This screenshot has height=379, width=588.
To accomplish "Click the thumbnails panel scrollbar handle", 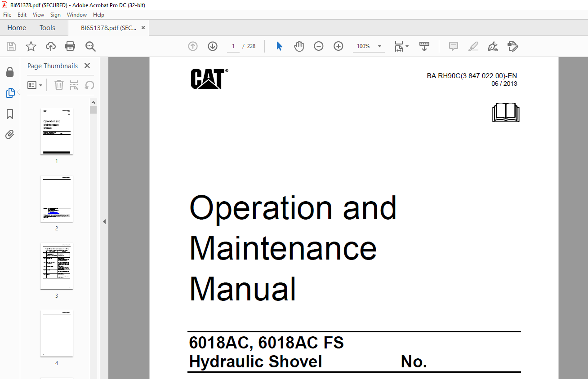I will (93, 110).
